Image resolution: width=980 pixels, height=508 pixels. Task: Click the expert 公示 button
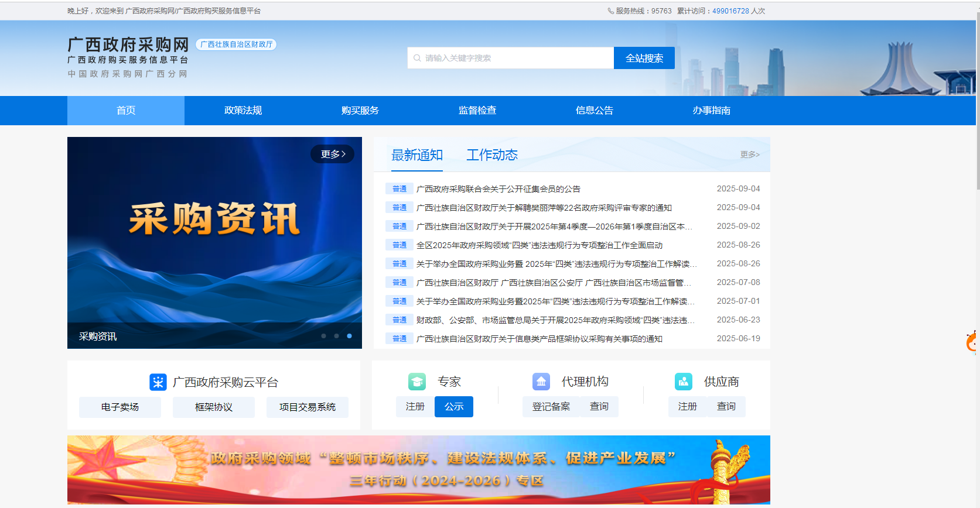(x=454, y=407)
